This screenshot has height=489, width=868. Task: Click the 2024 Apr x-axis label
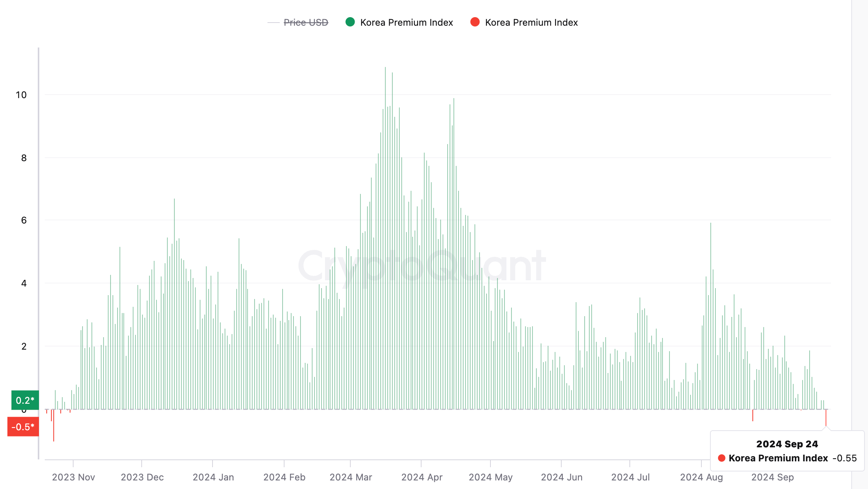point(422,477)
